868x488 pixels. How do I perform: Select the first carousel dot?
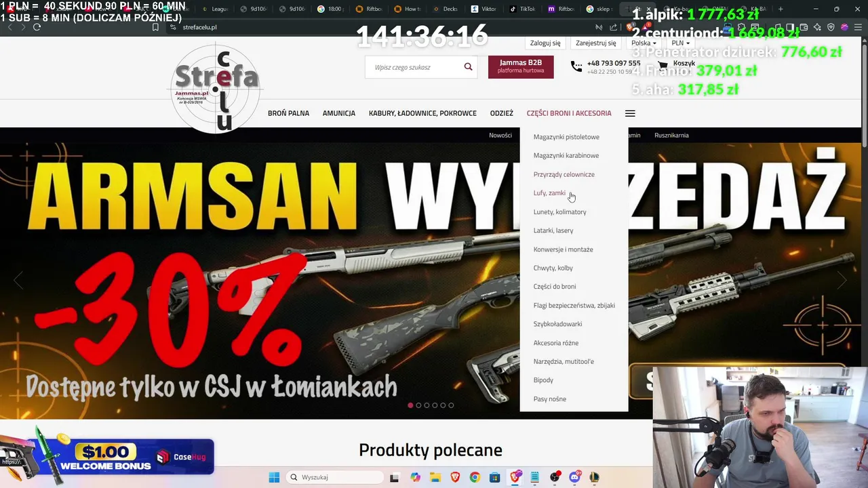[x=410, y=405]
